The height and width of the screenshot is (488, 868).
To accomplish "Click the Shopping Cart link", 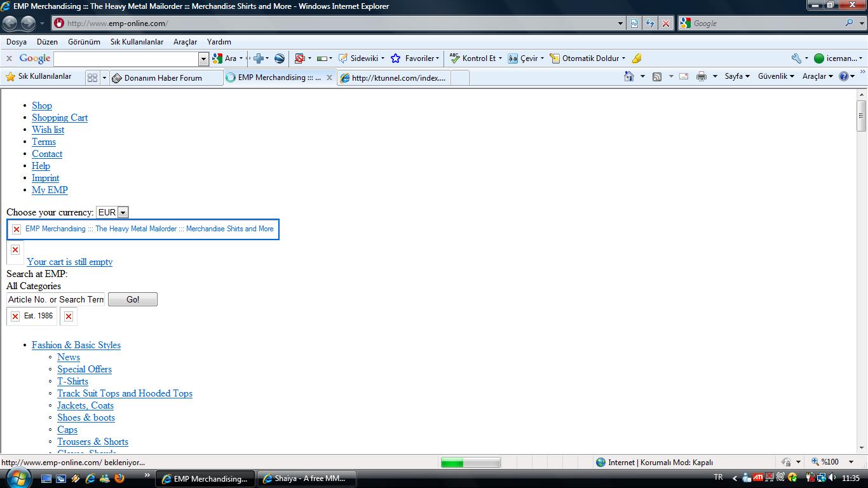I will pos(60,118).
